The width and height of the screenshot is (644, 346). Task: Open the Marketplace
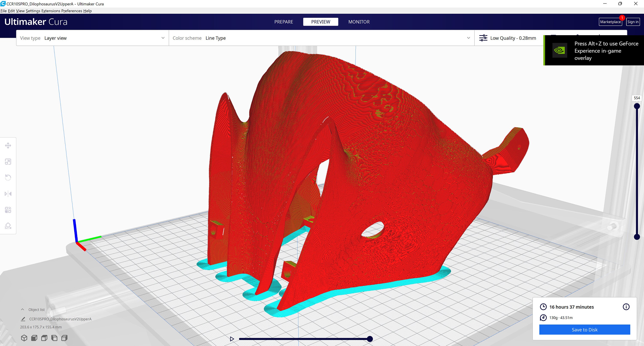(610, 22)
